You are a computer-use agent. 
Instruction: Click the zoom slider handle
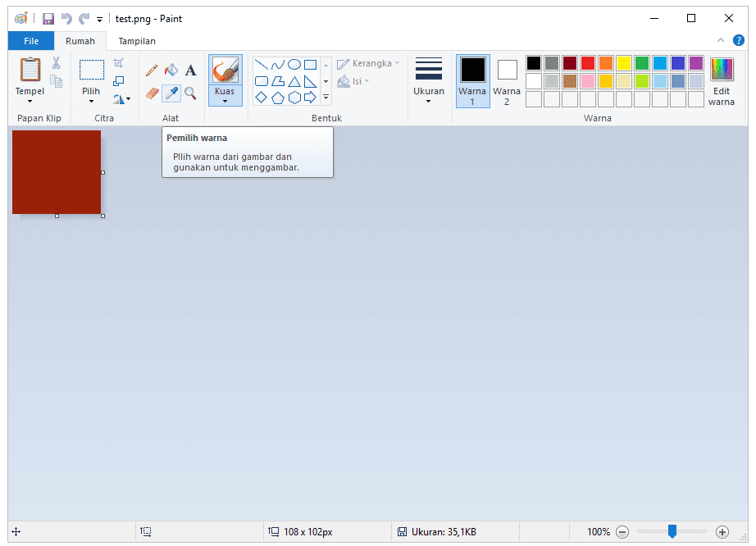coord(672,531)
